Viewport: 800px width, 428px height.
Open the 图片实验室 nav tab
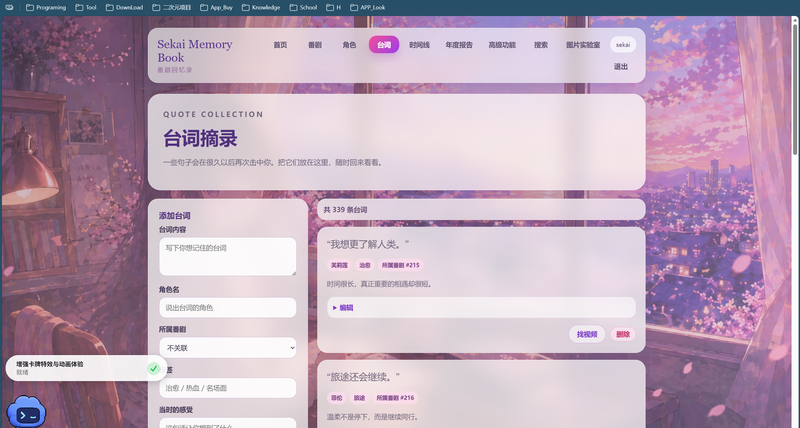click(x=583, y=45)
